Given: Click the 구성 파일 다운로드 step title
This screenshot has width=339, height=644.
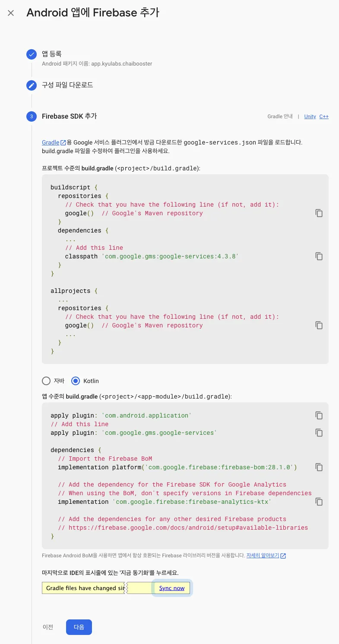Looking at the screenshot, I should point(67,85).
